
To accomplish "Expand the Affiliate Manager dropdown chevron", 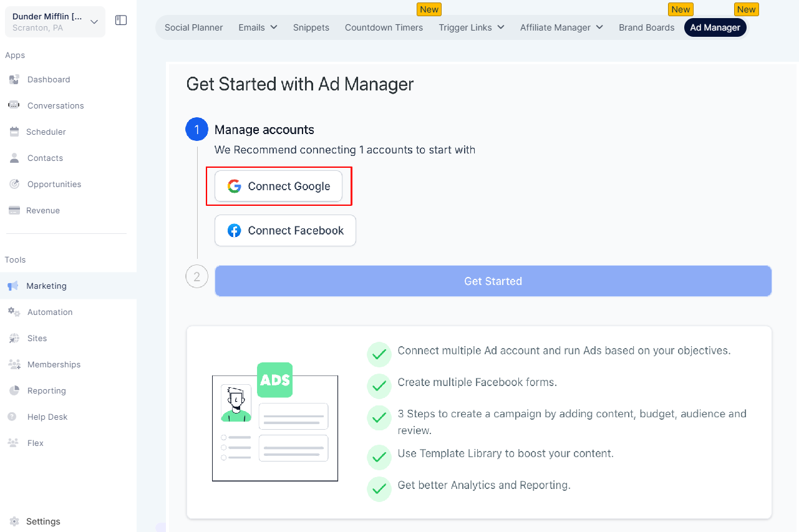I will 599,27.
